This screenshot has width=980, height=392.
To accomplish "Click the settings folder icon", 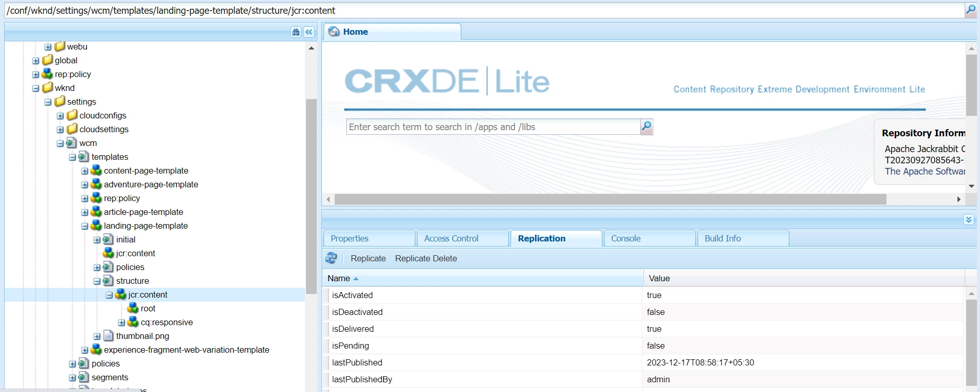I will pos(60,102).
